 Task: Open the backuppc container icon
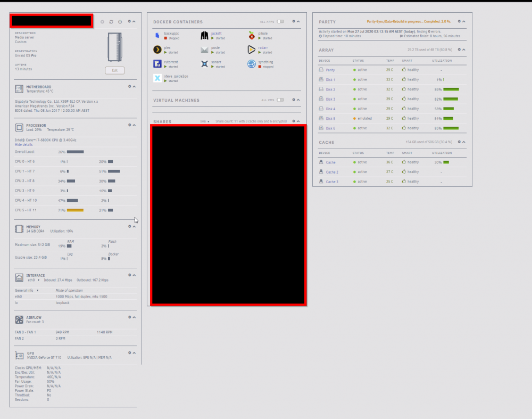click(x=157, y=35)
